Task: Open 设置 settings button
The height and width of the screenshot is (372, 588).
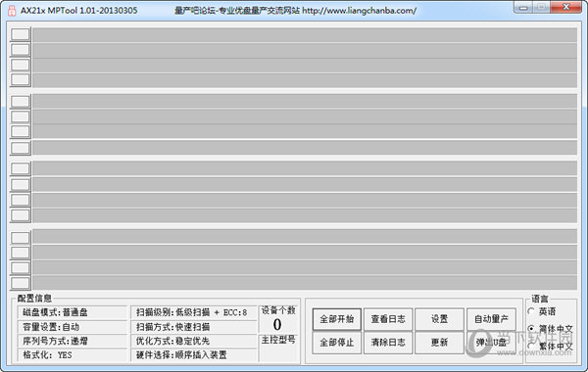Action: point(439,319)
